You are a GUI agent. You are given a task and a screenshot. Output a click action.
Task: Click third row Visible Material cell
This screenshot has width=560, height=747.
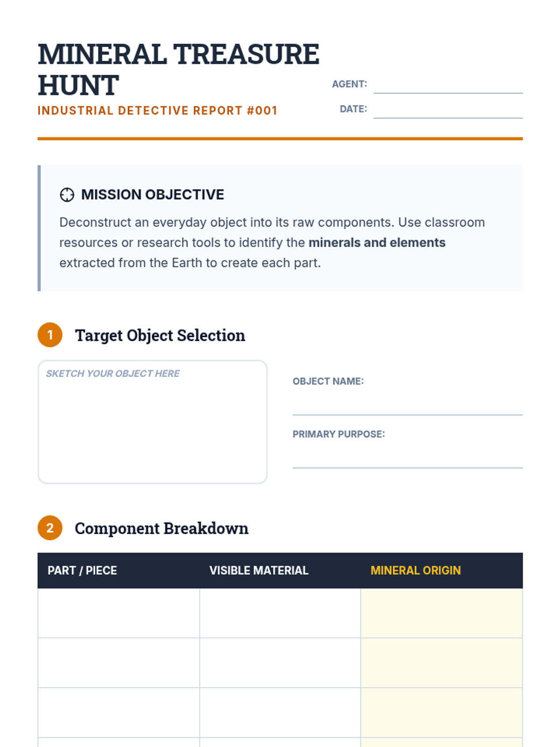coord(280,712)
